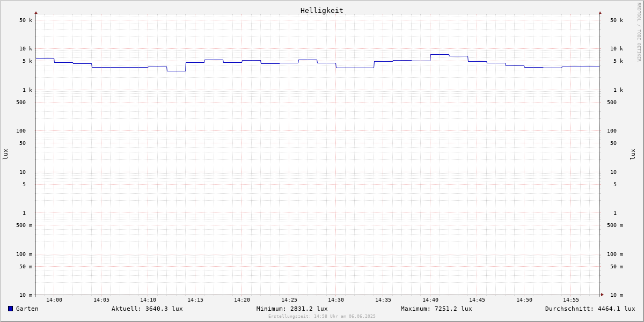Click the Erstellungszeit timestamp footer text
644x322 pixels.
322,316
